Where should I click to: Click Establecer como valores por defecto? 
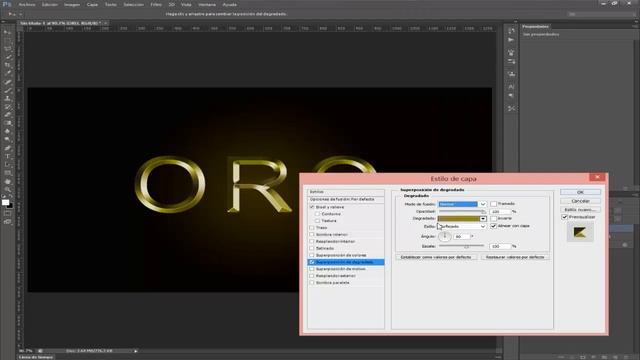[436, 257]
